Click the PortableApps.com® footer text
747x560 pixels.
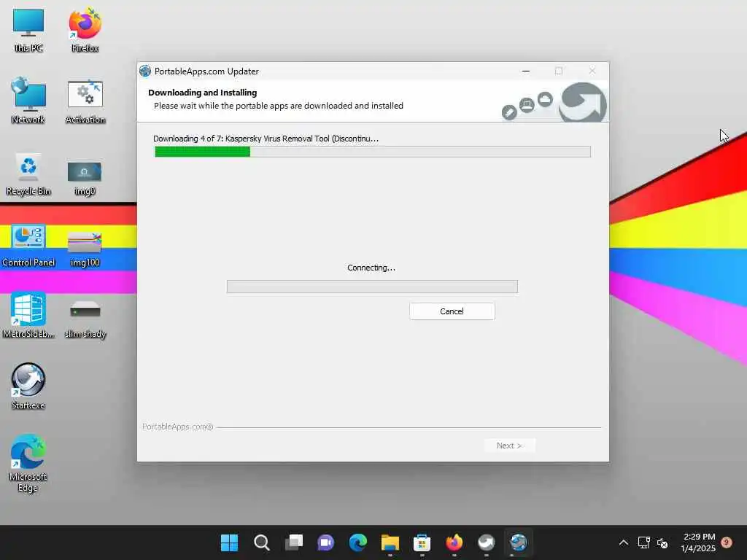point(177,427)
